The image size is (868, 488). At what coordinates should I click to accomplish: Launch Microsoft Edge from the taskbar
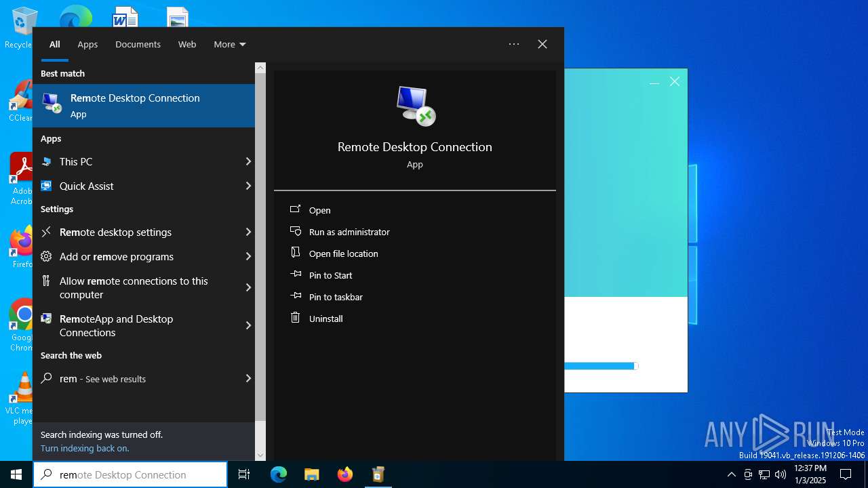click(279, 474)
